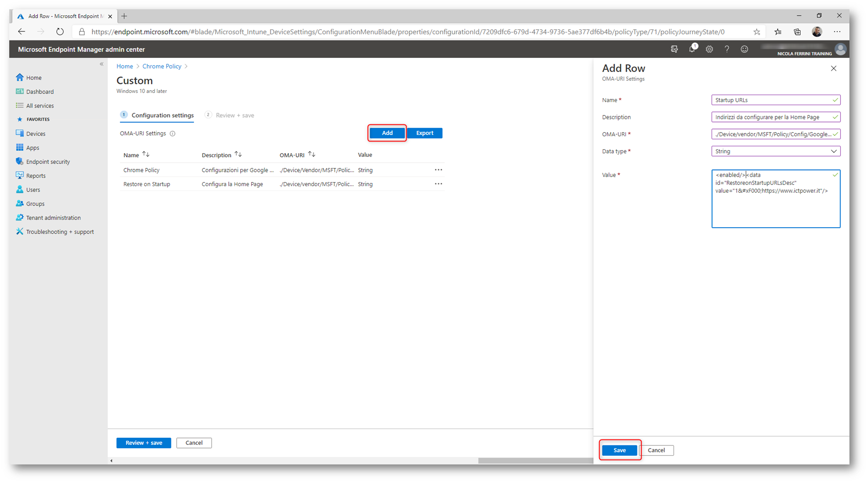Click 'Configurazioni per Google ...' description cell

(x=238, y=170)
